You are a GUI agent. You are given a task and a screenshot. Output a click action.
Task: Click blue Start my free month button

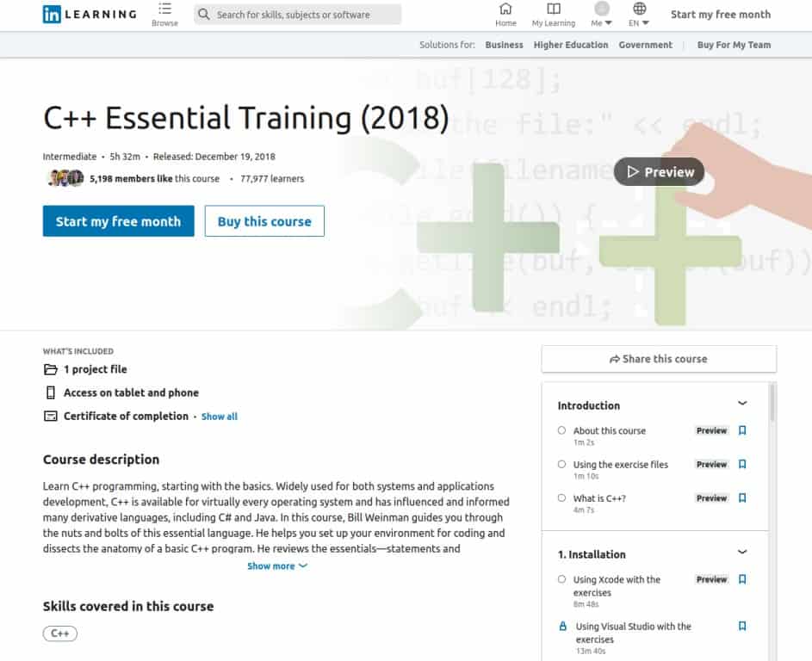[x=119, y=221]
